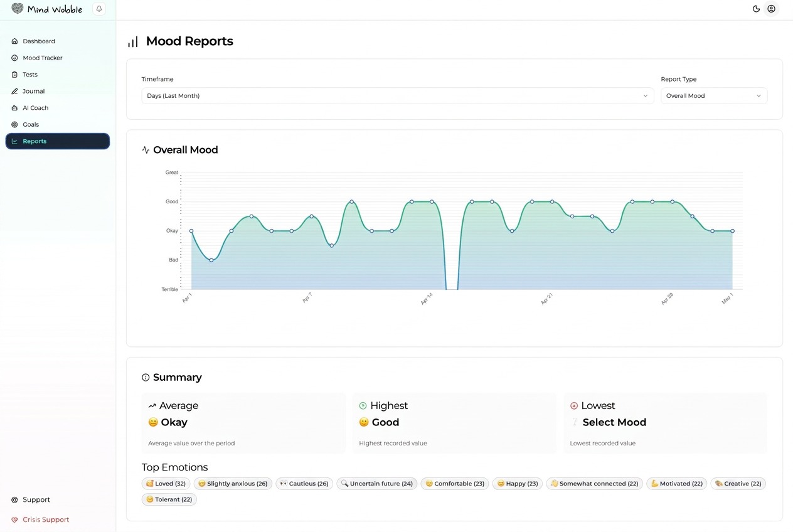Open the user profile icon

[771, 9]
